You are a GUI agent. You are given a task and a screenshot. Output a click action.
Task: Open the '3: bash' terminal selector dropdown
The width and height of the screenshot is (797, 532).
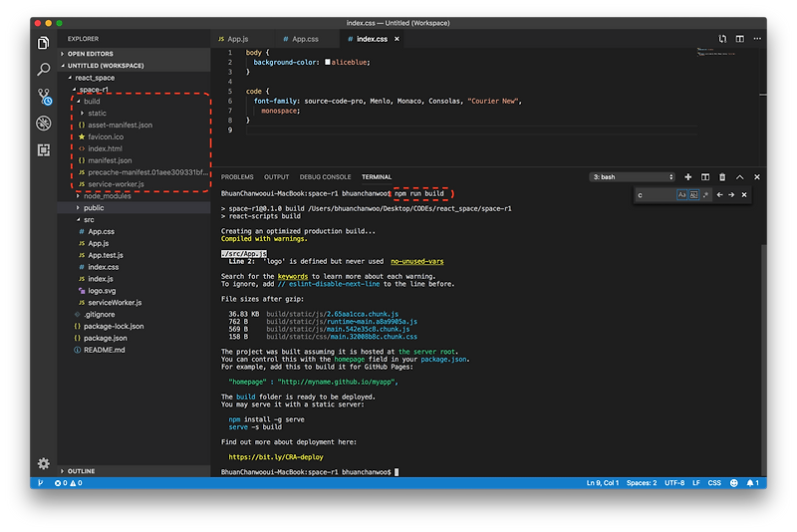pyautogui.click(x=632, y=176)
